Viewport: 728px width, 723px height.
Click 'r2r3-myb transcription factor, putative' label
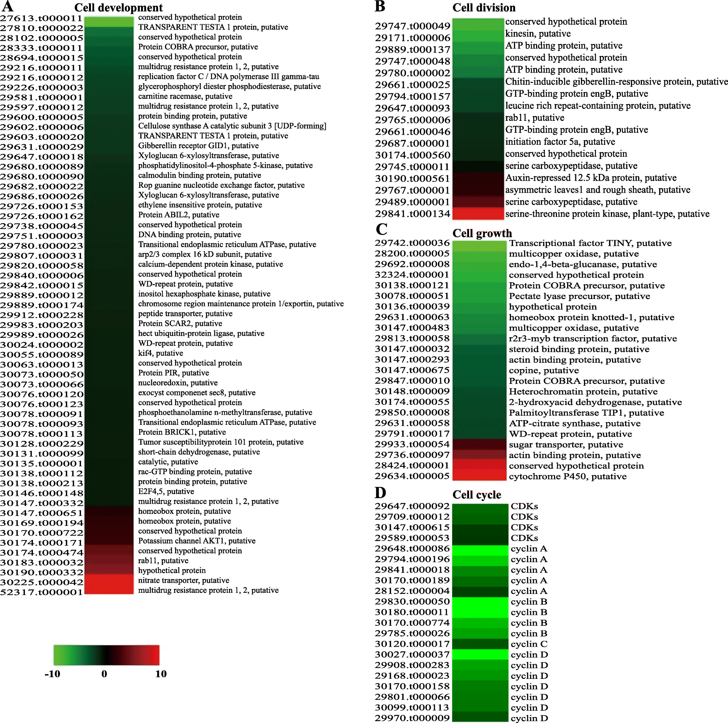point(593,339)
